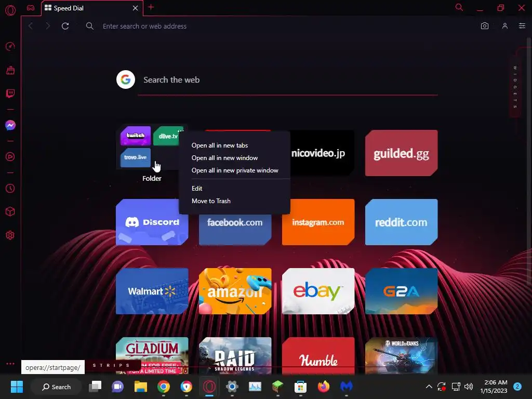Open the ebay speed dial
This screenshot has width=532, height=399.
coord(318,291)
